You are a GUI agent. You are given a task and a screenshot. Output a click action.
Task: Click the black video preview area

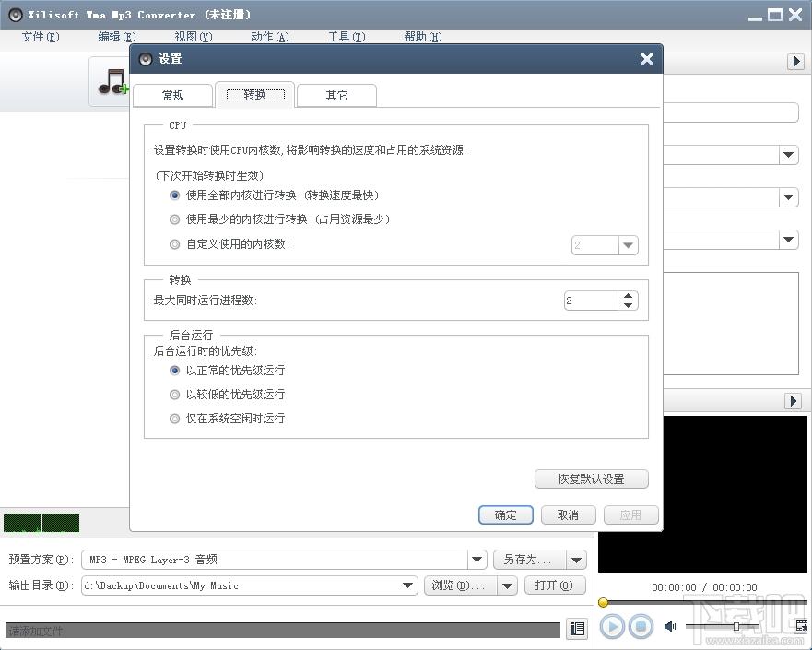702,494
